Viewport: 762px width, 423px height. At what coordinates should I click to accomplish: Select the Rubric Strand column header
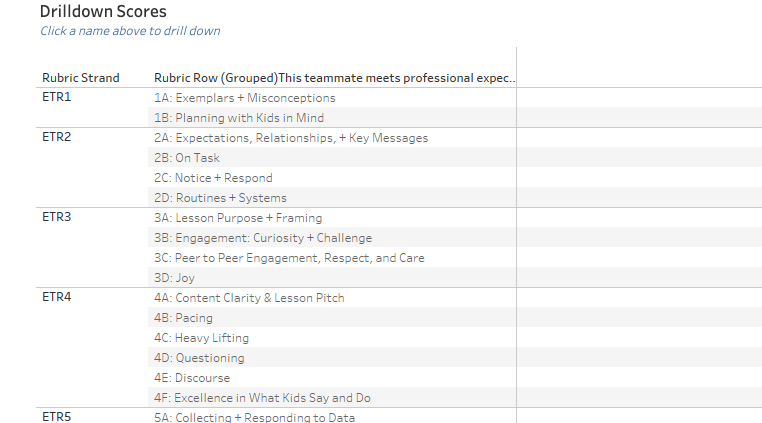80,78
